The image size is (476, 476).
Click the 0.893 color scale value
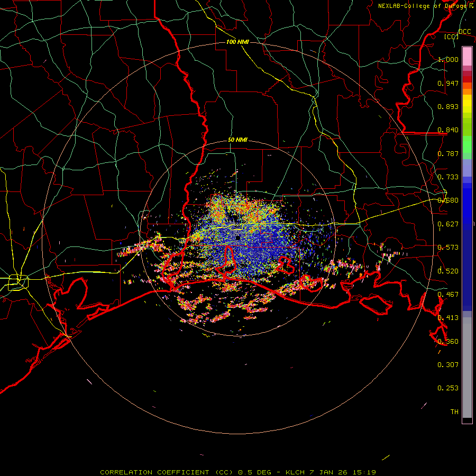click(448, 106)
